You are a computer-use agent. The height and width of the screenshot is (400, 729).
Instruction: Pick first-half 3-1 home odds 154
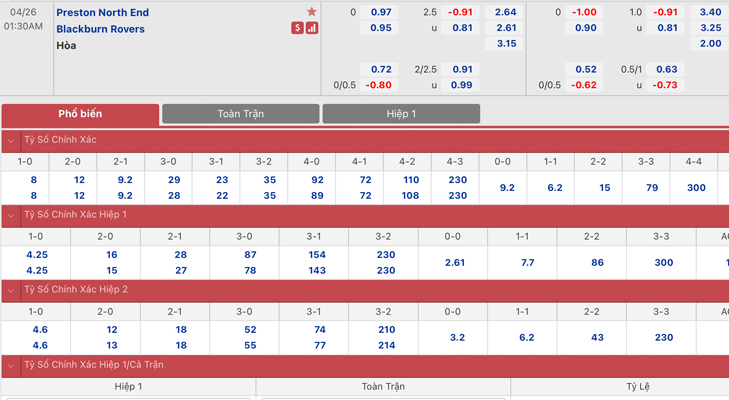[317, 255]
